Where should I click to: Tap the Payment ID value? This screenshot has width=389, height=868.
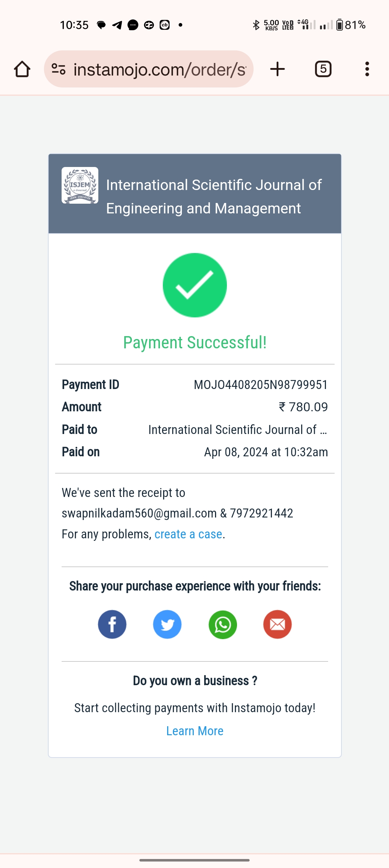260,385
